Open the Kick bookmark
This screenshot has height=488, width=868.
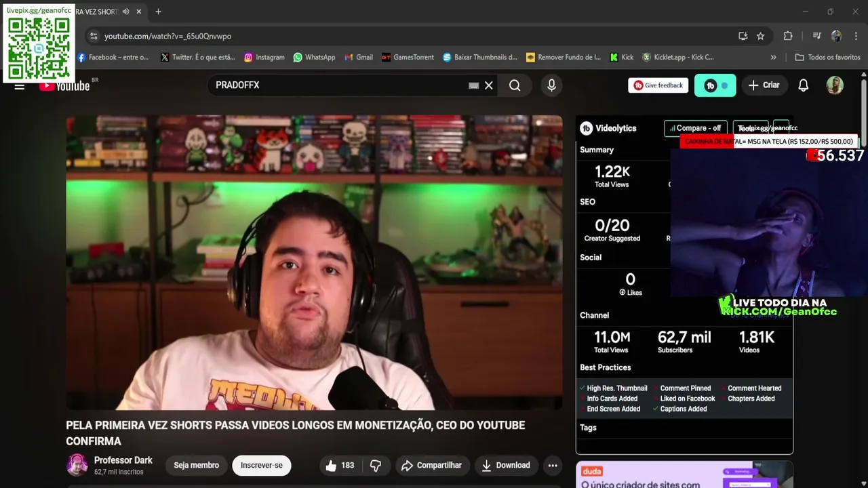point(621,58)
